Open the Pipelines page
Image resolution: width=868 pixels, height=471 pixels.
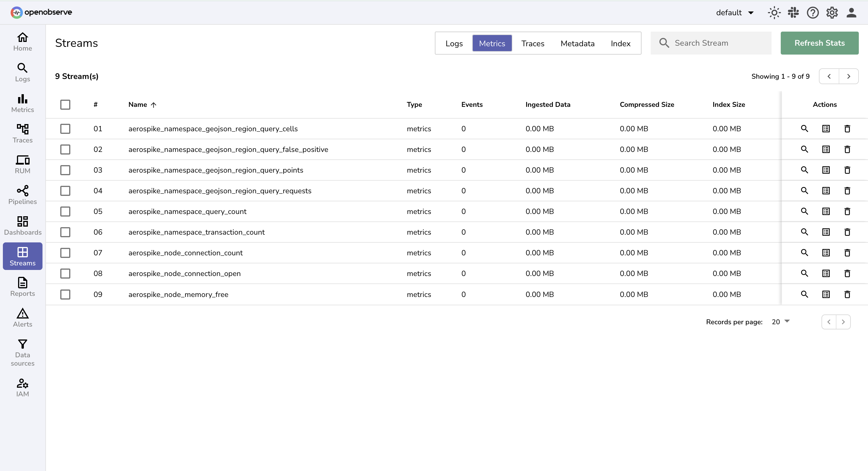22,195
